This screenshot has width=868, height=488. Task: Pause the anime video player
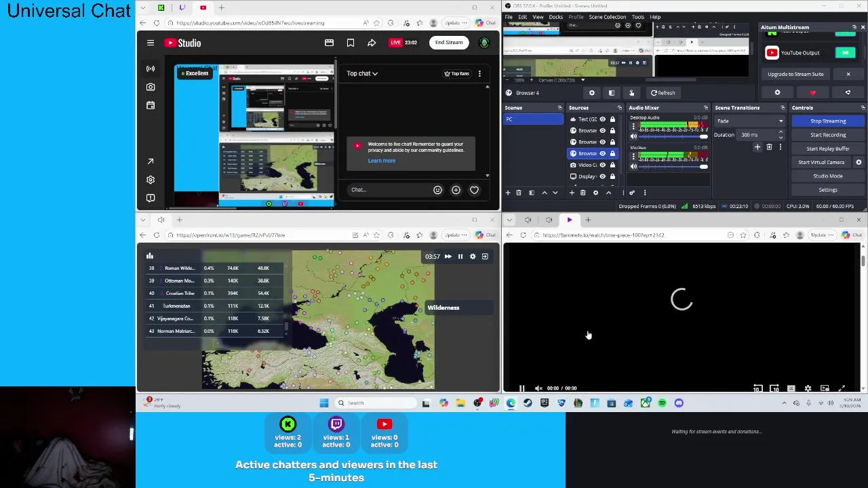pos(521,388)
